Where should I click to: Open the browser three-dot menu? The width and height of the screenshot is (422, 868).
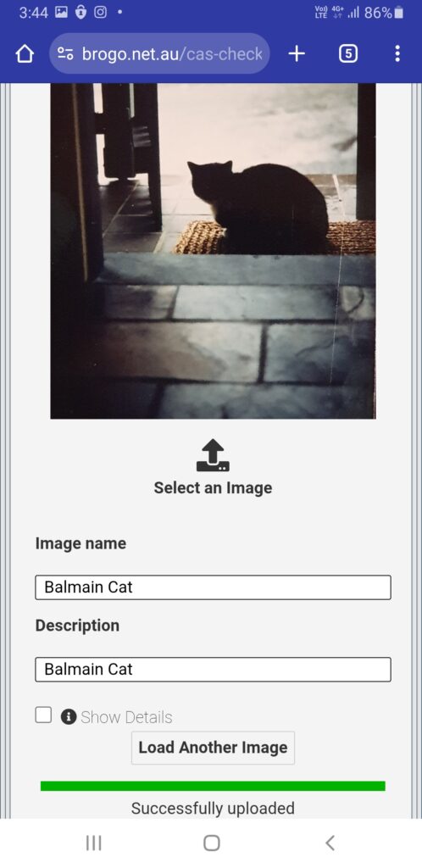[397, 53]
